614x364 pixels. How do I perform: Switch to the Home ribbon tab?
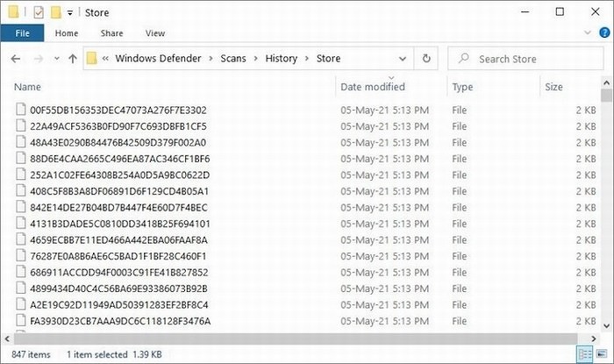click(67, 33)
